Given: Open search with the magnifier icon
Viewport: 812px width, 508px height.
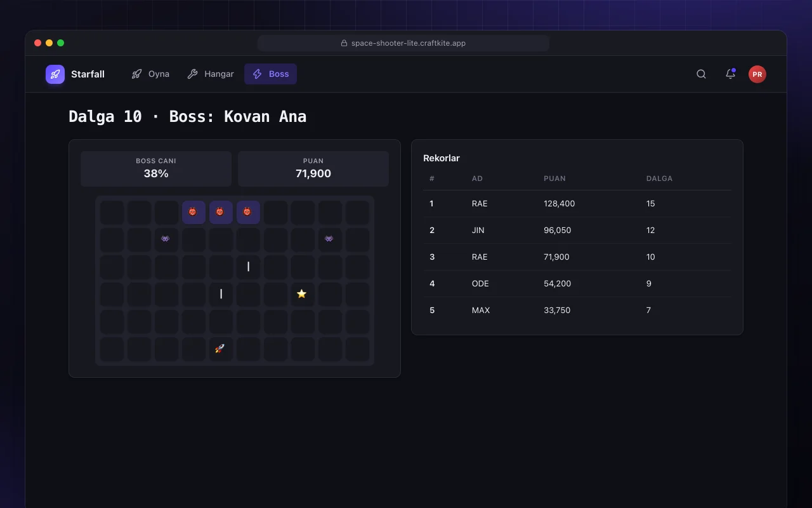Looking at the screenshot, I should (x=702, y=74).
